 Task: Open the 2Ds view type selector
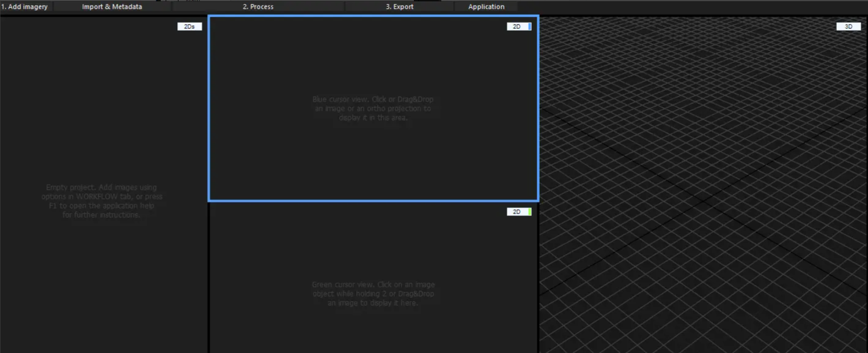tap(189, 26)
